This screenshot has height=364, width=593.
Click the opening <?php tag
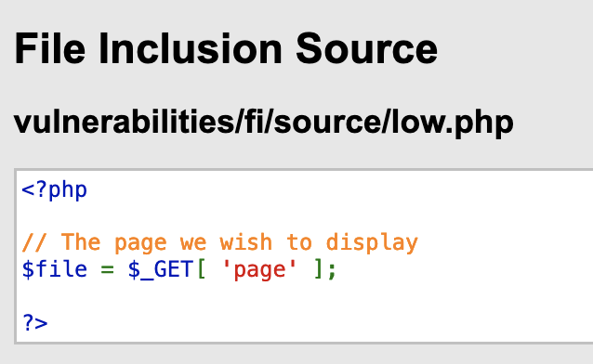pos(55,190)
